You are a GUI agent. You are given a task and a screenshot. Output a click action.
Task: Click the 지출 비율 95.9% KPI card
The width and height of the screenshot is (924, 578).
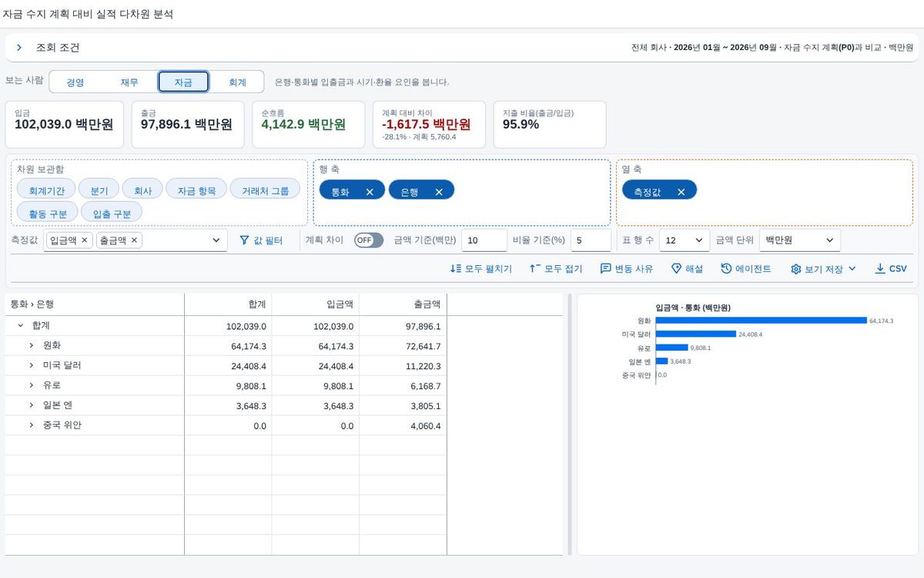(x=550, y=124)
